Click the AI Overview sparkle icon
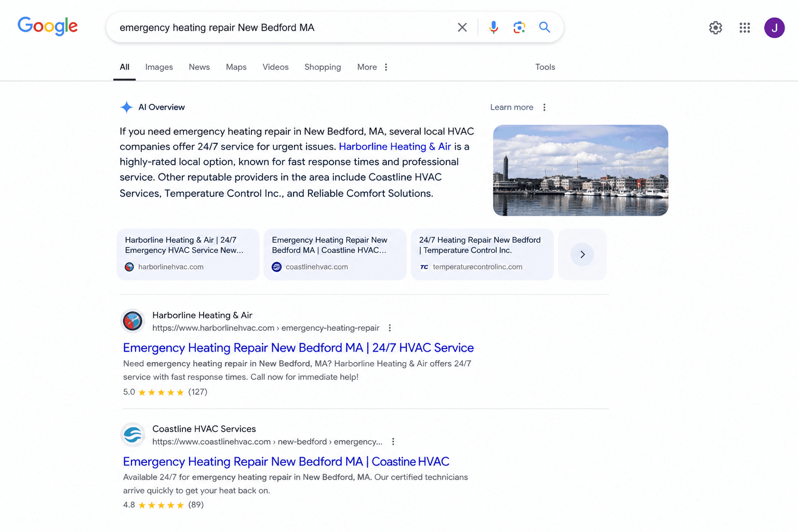This screenshot has height=532, width=798. [x=126, y=107]
